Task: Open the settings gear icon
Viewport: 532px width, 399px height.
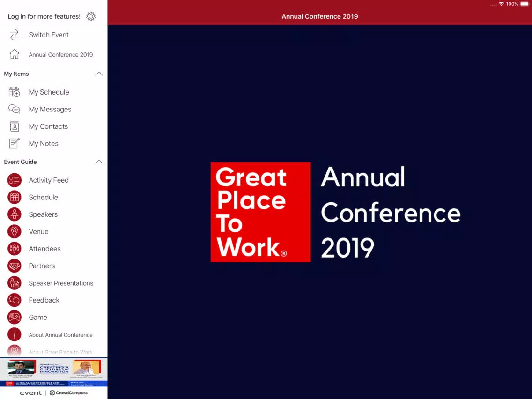Action: 90,16
